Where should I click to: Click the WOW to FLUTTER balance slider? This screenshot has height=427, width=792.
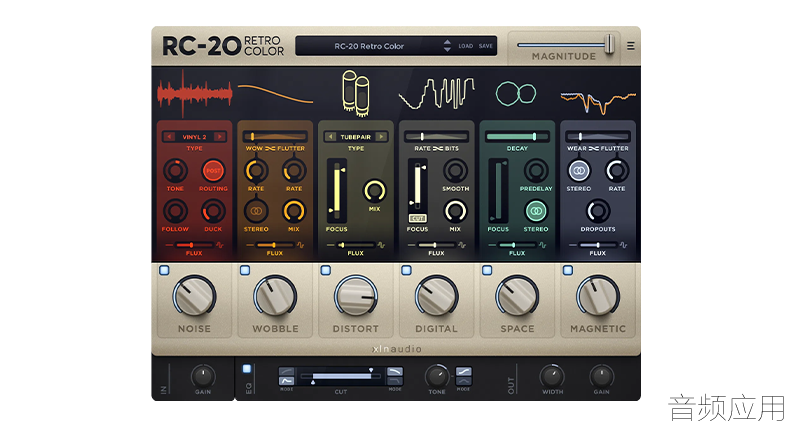(275, 136)
